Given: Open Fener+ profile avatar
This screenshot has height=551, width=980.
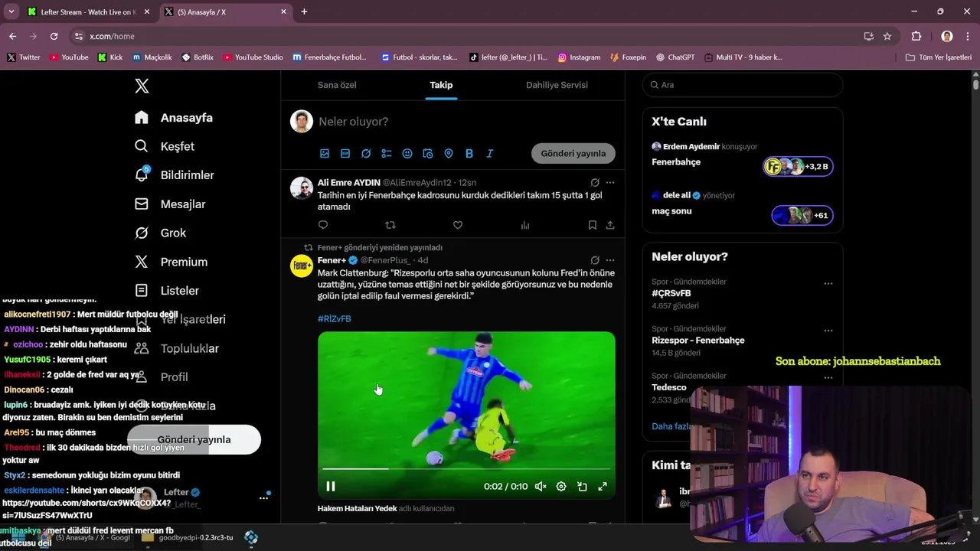Looking at the screenshot, I should point(302,266).
